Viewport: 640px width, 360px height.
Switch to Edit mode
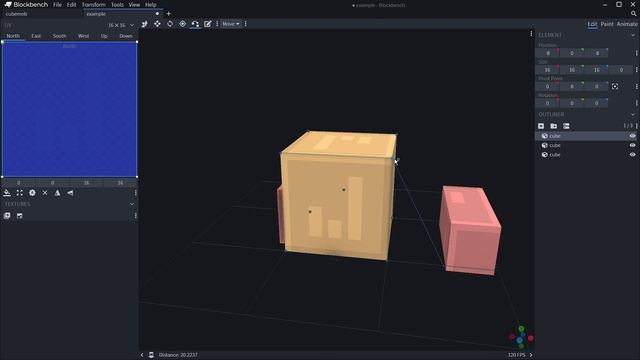coord(592,24)
